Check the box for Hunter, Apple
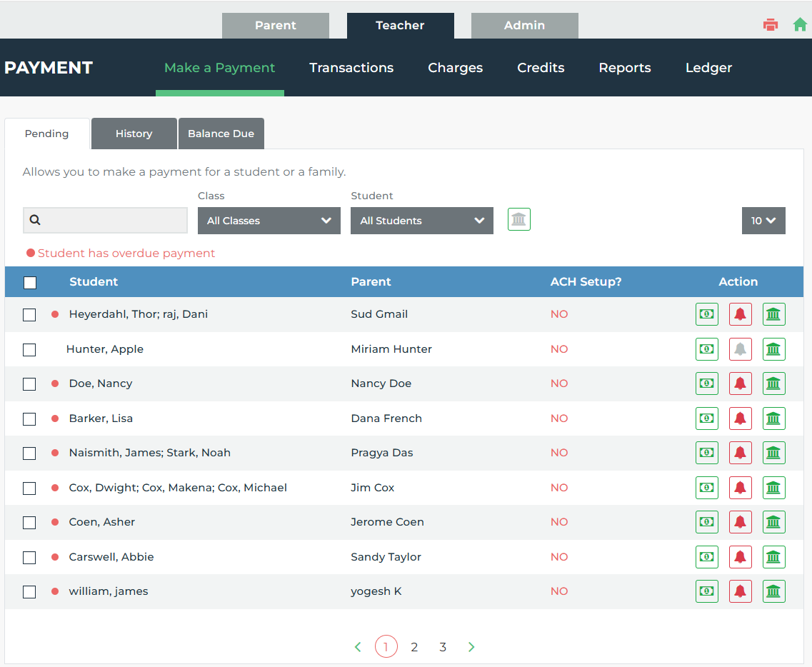This screenshot has height=667, width=812. click(29, 349)
